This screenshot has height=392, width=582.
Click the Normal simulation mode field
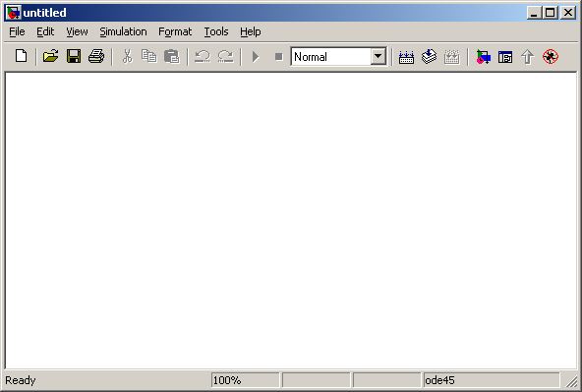[330, 56]
